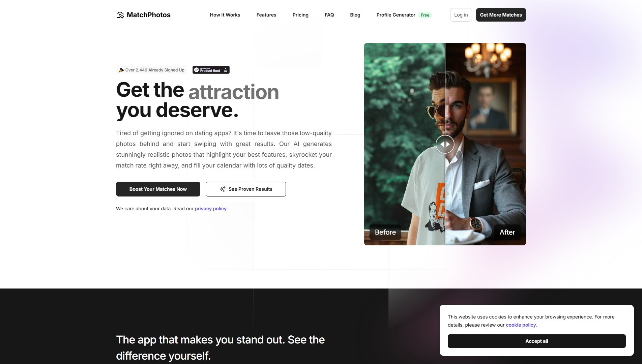Click the MatchPhotos camera-heart logo icon

click(120, 15)
